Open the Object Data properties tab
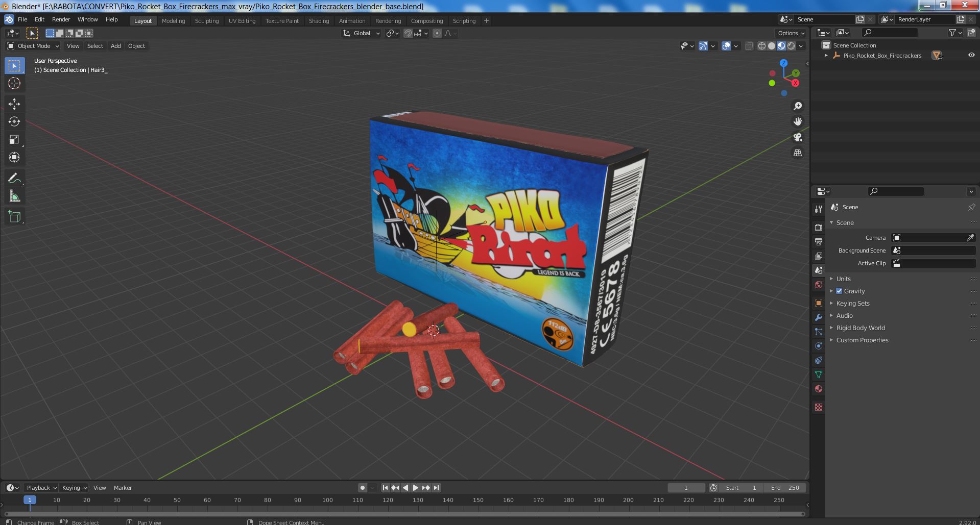Image resolution: width=980 pixels, height=525 pixels. [x=819, y=374]
